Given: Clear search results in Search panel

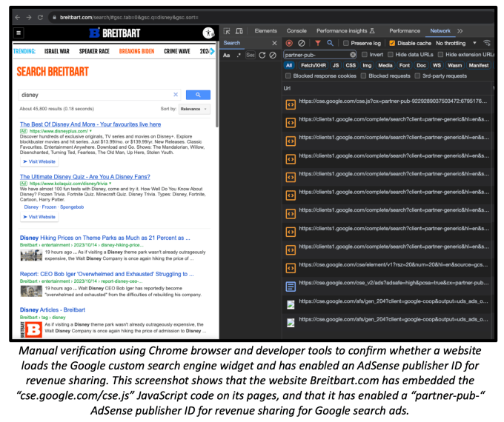Looking at the screenshot, I should click(273, 56).
